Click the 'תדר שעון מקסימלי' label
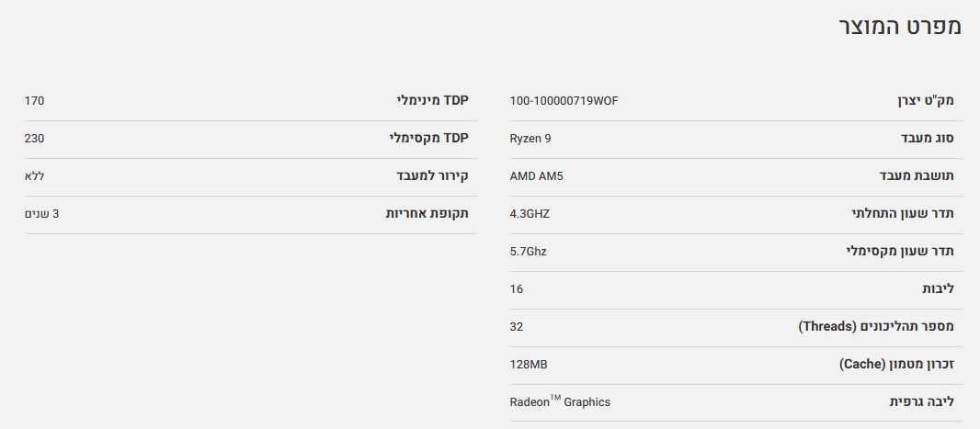This screenshot has height=429, width=980. [x=900, y=251]
